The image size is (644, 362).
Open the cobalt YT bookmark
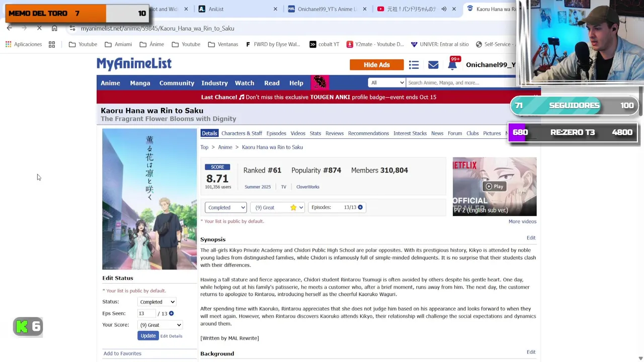[x=324, y=44]
